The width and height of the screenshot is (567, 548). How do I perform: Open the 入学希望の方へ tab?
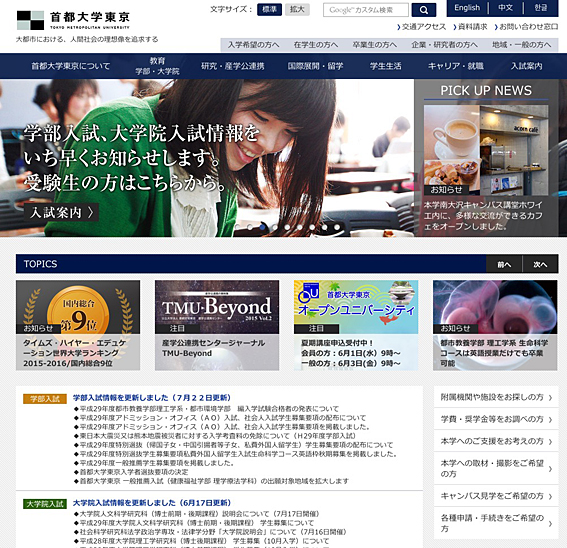(x=253, y=45)
